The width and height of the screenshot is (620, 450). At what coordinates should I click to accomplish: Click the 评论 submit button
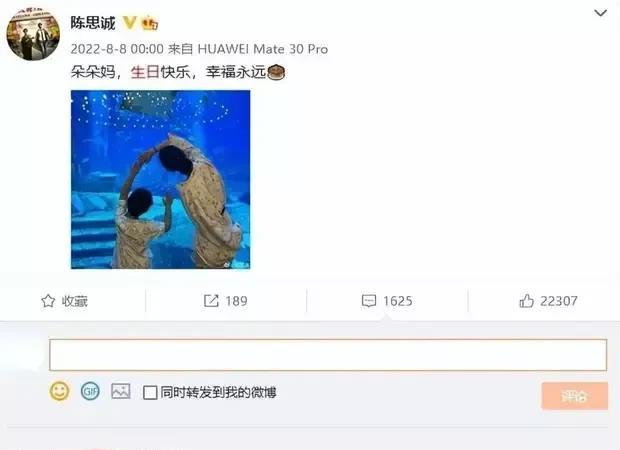pyautogui.click(x=575, y=395)
